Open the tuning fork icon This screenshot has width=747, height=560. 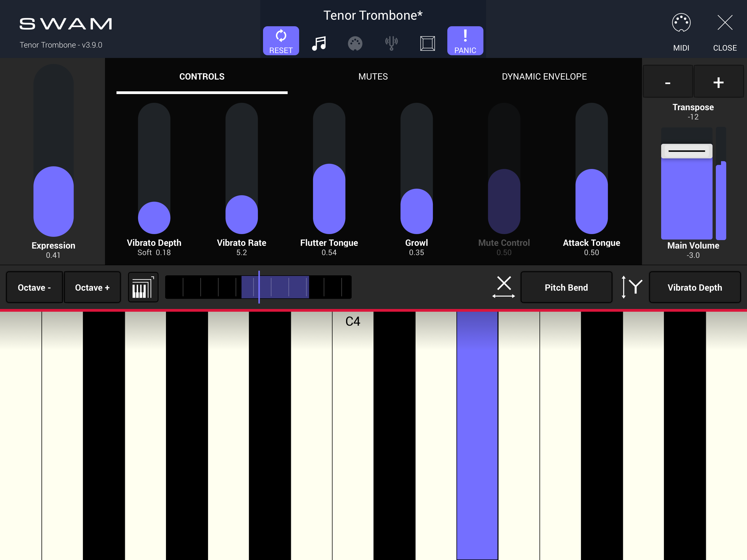click(391, 43)
